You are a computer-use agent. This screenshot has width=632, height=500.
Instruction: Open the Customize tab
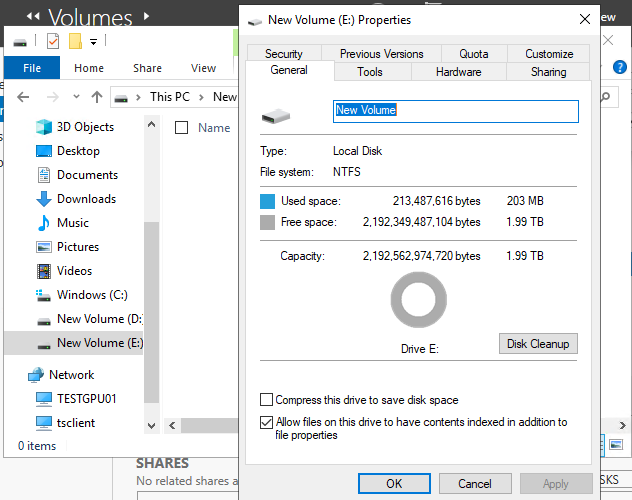(549, 54)
